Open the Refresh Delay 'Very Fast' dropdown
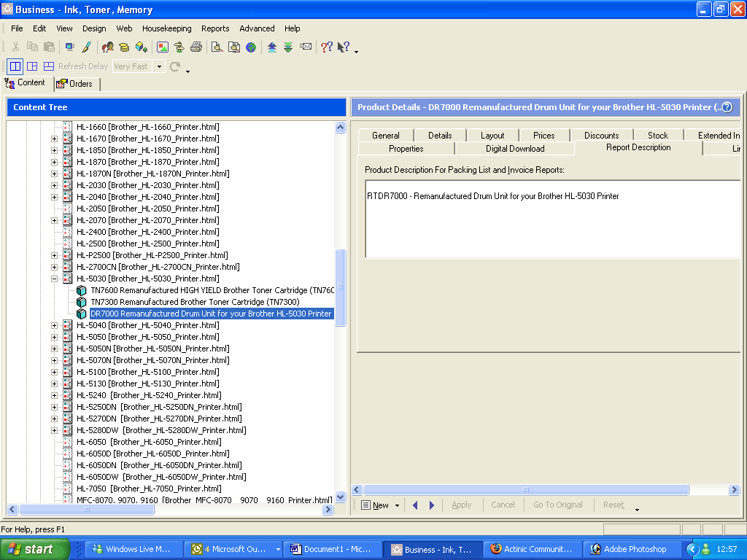This screenshot has width=747, height=560. pyautogui.click(x=159, y=66)
